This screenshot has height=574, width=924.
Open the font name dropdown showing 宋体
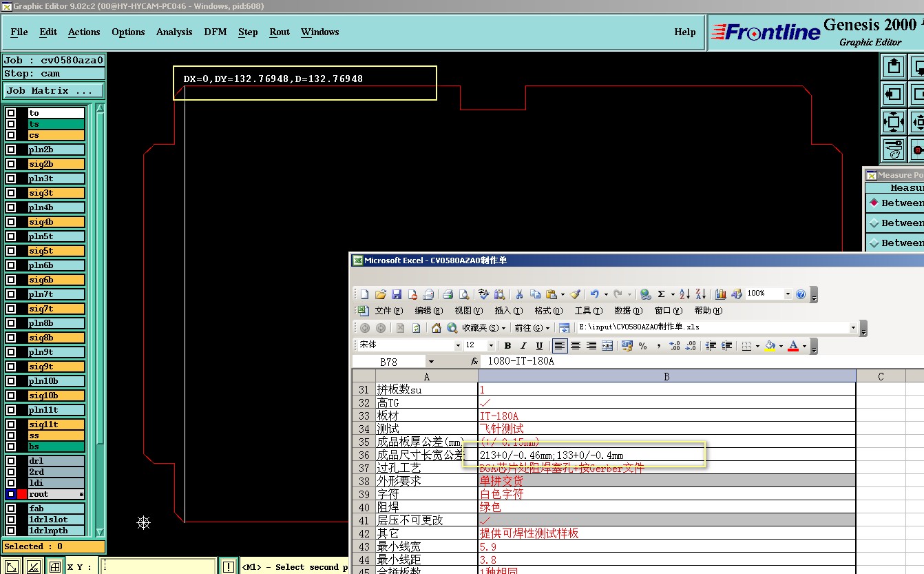click(458, 345)
